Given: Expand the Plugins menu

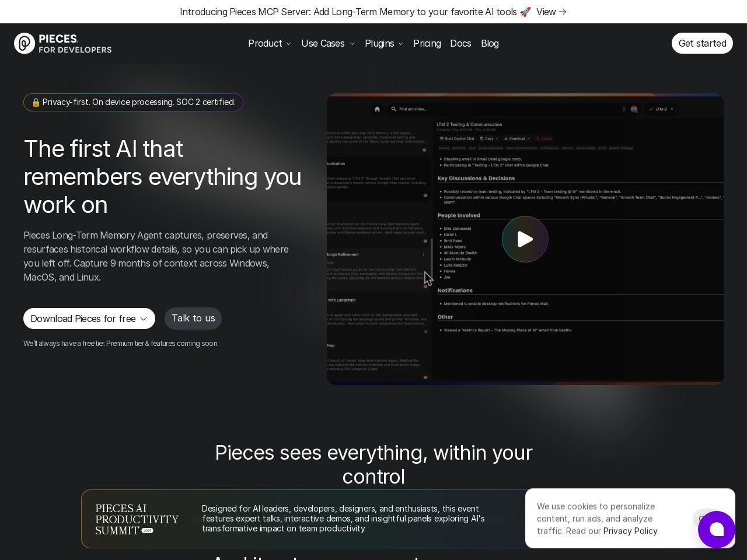Looking at the screenshot, I should (x=384, y=43).
